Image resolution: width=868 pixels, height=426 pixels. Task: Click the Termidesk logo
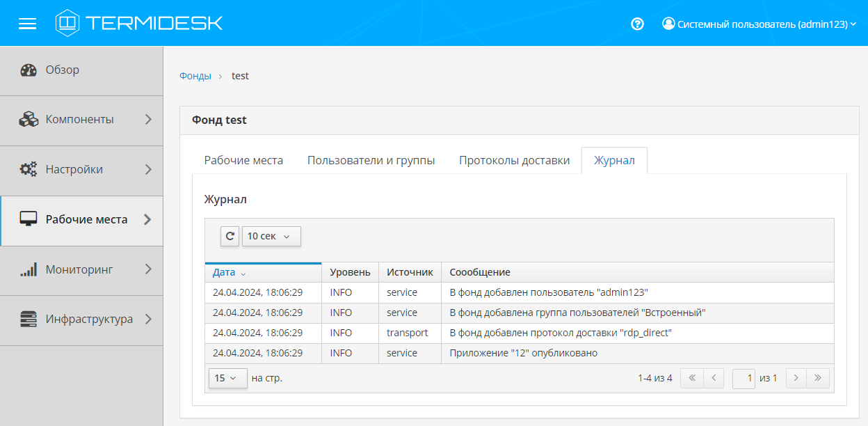click(139, 23)
